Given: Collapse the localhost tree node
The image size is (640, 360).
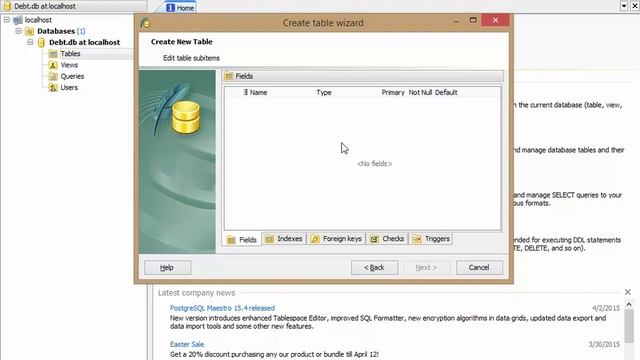Looking at the screenshot, I should pos(7,20).
